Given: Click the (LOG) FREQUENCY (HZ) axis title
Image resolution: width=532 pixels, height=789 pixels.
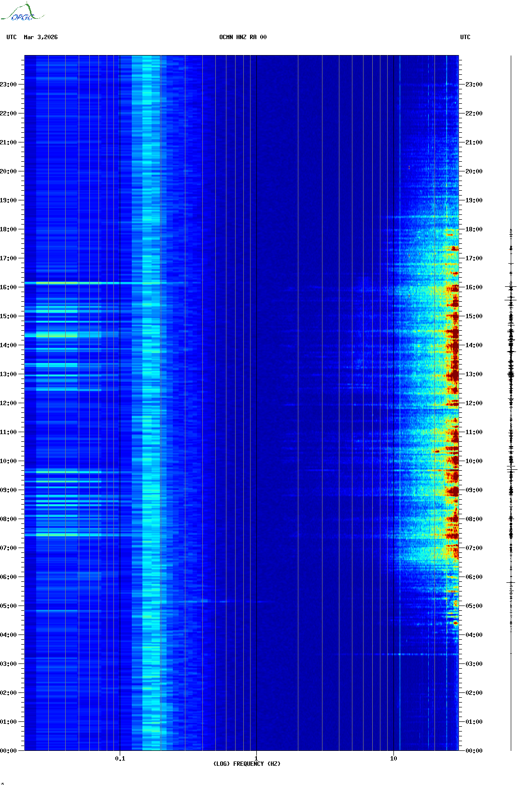Looking at the screenshot, I should point(247,764).
